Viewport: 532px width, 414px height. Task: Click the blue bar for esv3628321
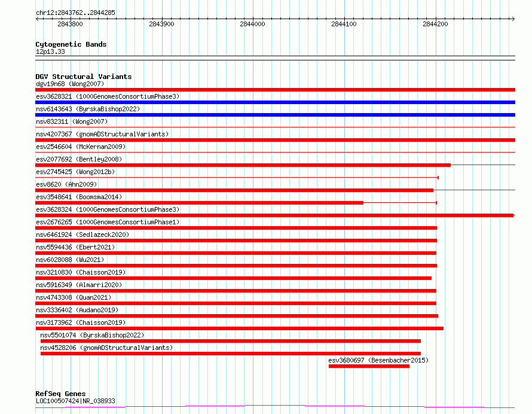coord(275,102)
